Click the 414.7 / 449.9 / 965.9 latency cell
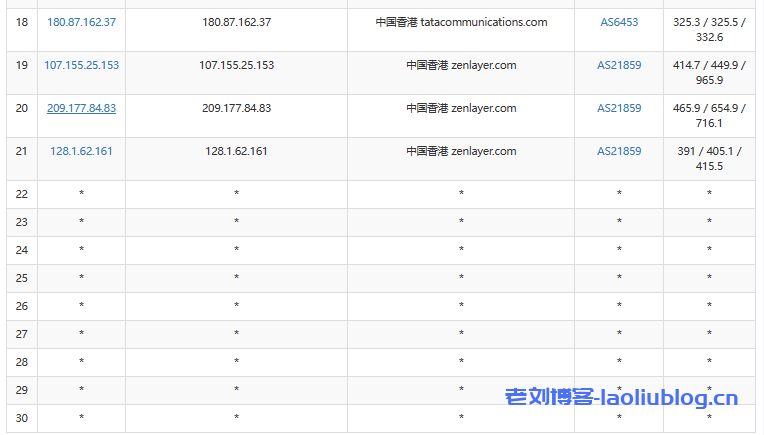Image resolution: width=764 pixels, height=435 pixels. tap(709, 72)
